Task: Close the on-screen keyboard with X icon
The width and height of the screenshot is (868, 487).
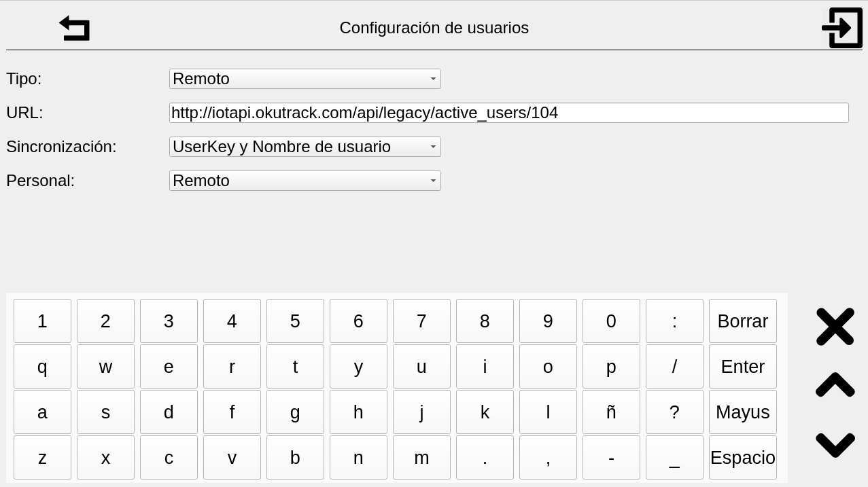Action: (x=835, y=327)
